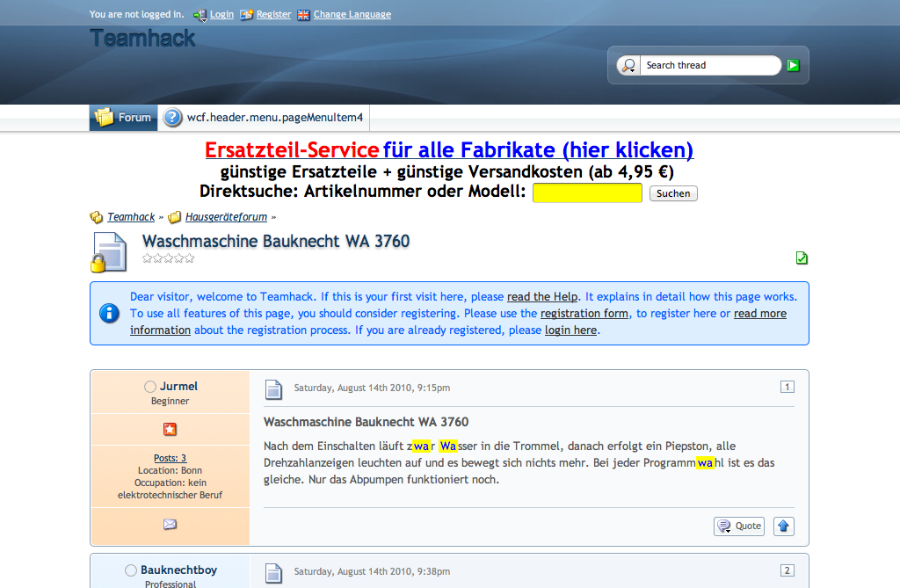Viewport: 900px width, 588px height.
Task: Click the post 2 date Saturday 9:38pm
Action: (x=372, y=572)
